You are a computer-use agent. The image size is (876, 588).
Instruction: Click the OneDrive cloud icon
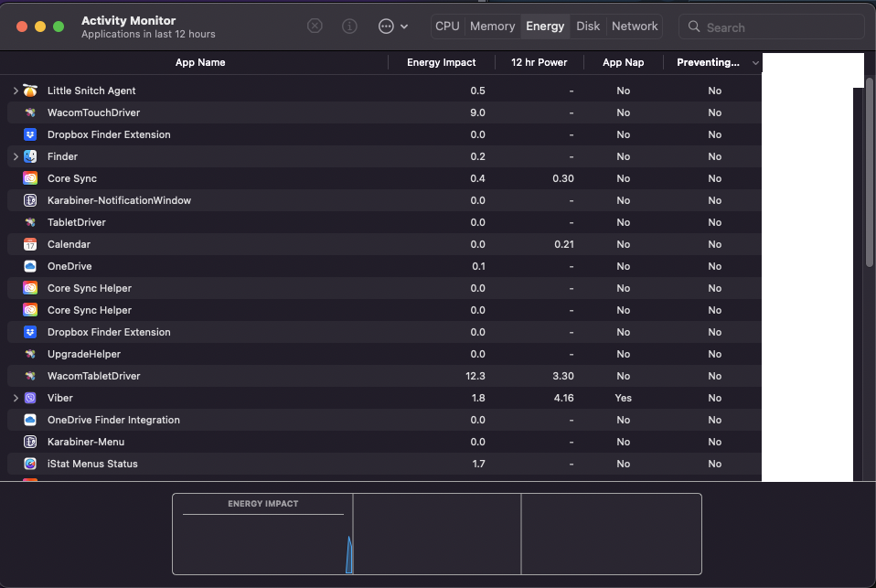click(x=30, y=266)
